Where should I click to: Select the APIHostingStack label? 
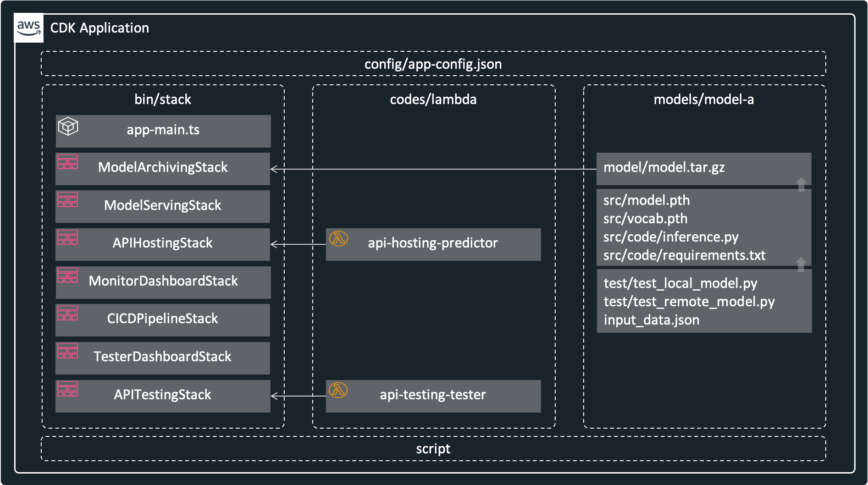point(163,243)
